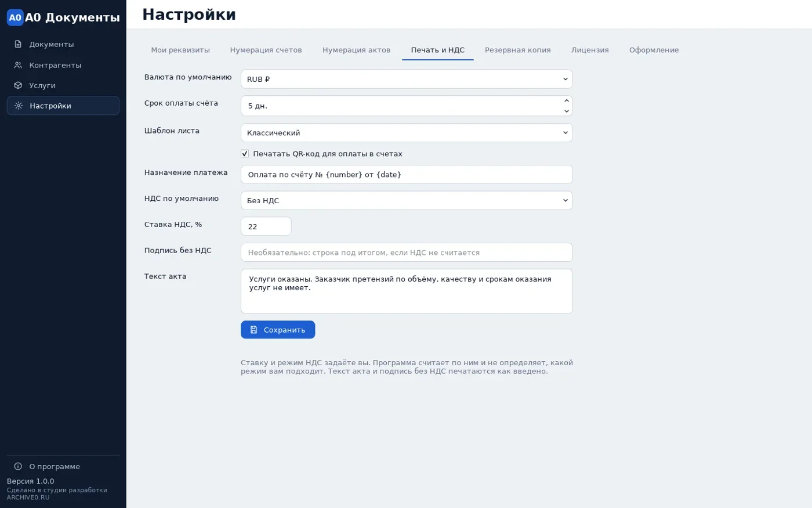This screenshot has height=508, width=812.
Task: Open the Валюта по умолчанию dropdown
Action: pos(407,79)
